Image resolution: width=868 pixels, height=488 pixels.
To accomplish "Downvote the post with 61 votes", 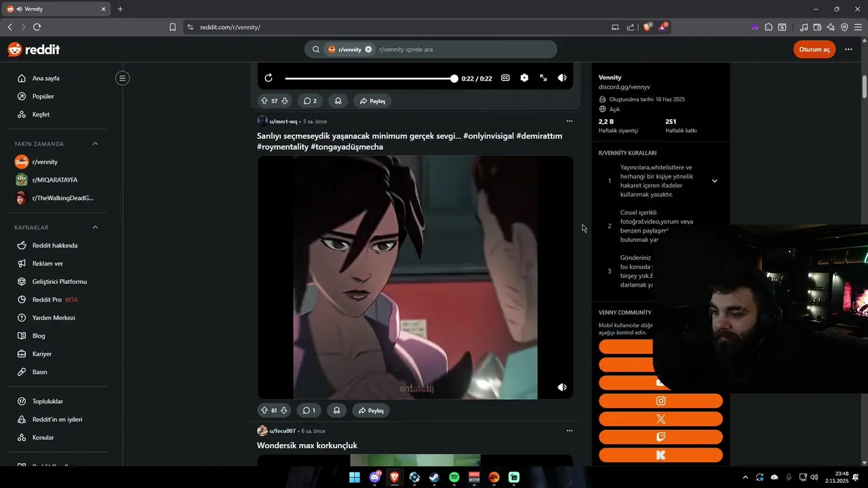I will click(x=284, y=410).
